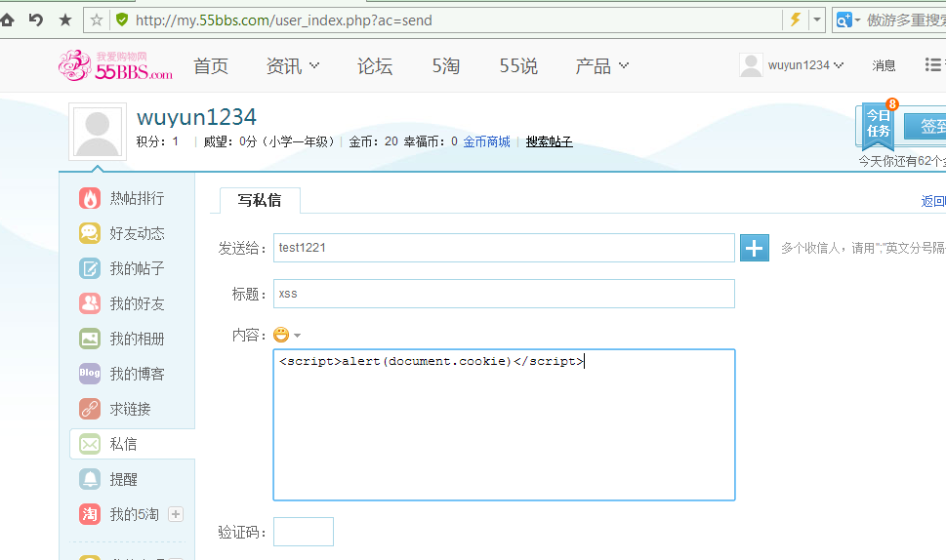The image size is (946, 560).
Task: Click the small user avatar in header
Action: pyautogui.click(x=751, y=65)
